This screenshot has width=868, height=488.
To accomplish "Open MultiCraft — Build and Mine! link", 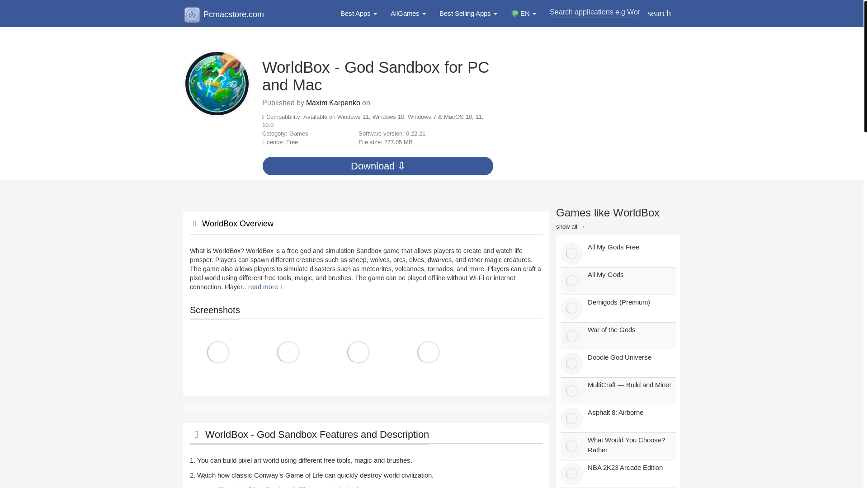I will (629, 385).
